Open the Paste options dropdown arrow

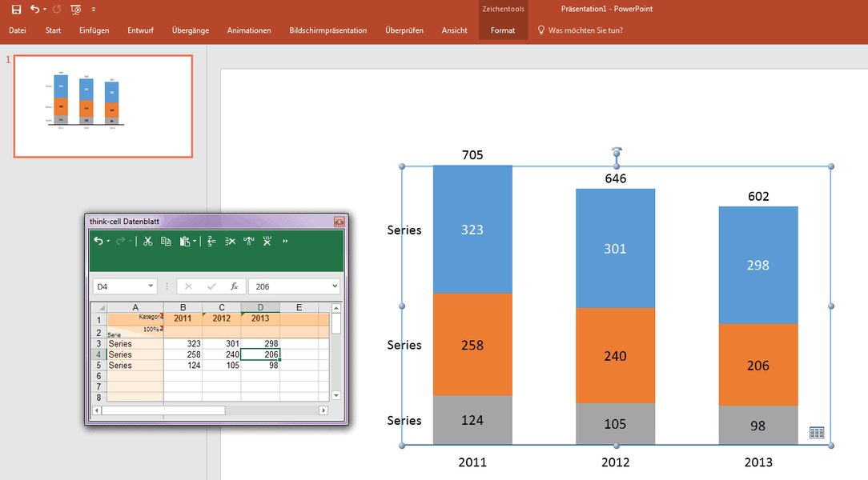[x=195, y=242]
